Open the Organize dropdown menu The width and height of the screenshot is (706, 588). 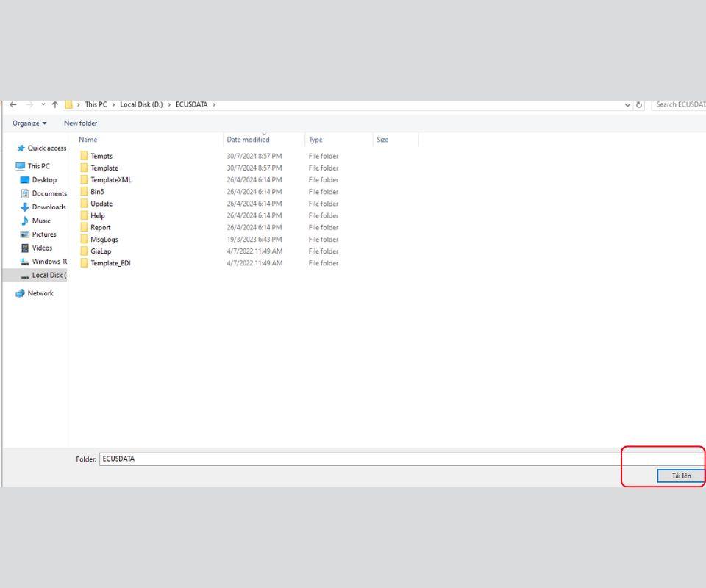tap(29, 123)
